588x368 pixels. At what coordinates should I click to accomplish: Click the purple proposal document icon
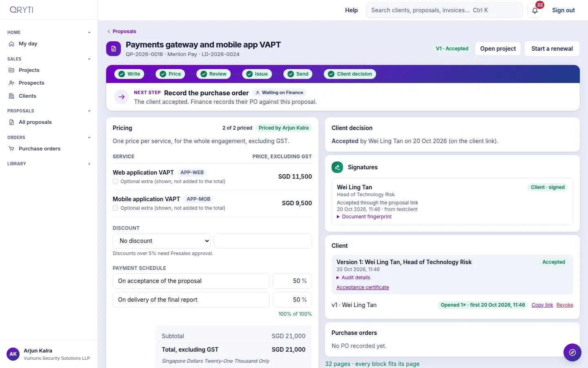click(x=114, y=49)
